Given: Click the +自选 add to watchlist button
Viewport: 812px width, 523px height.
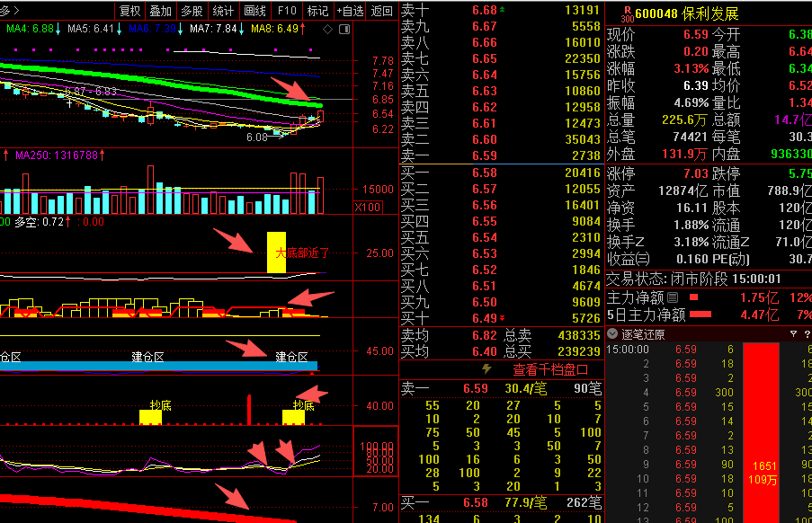Looking at the screenshot, I should tap(349, 11).
